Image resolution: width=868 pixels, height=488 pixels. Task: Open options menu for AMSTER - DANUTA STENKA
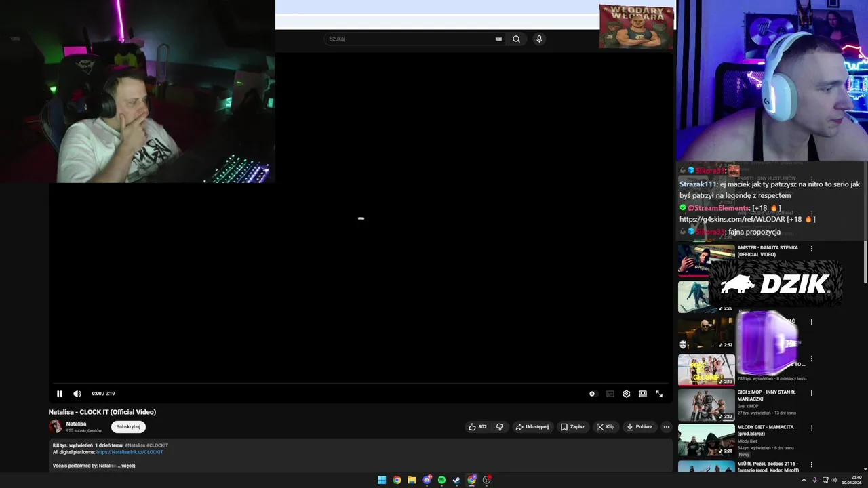tap(811, 249)
